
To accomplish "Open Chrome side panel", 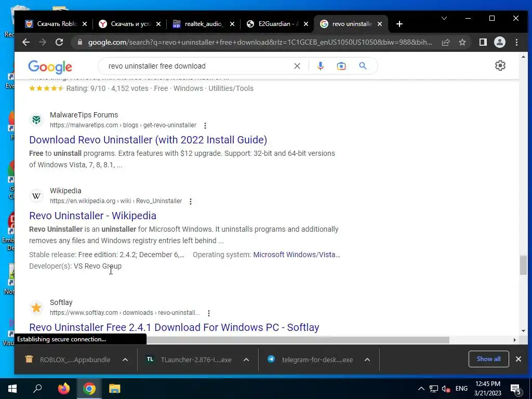I will pyautogui.click(x=483, y=42).
